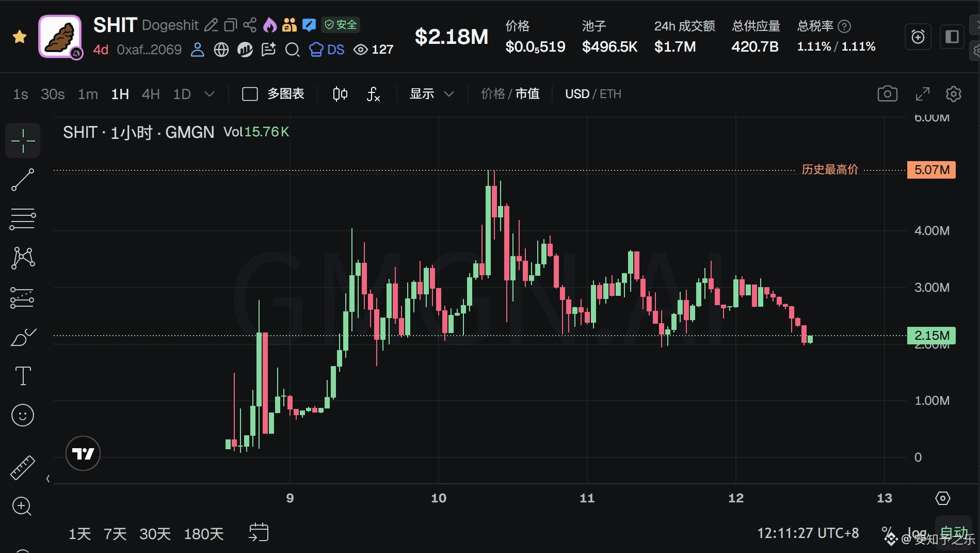Screen dimensions: 980x553
Task: Select the 30s timeframe
Action: [x=53, y=94]
